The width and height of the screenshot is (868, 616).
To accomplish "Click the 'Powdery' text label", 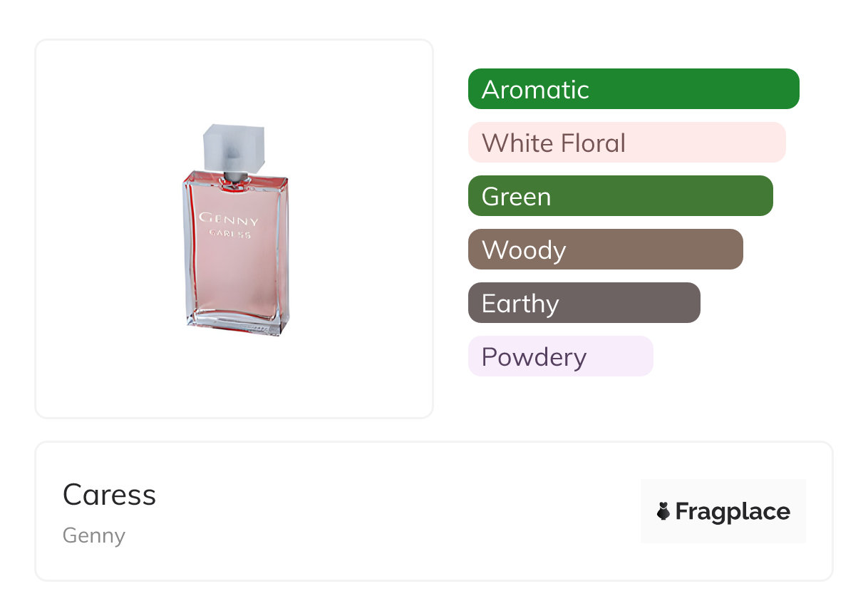I will point(534,356).
